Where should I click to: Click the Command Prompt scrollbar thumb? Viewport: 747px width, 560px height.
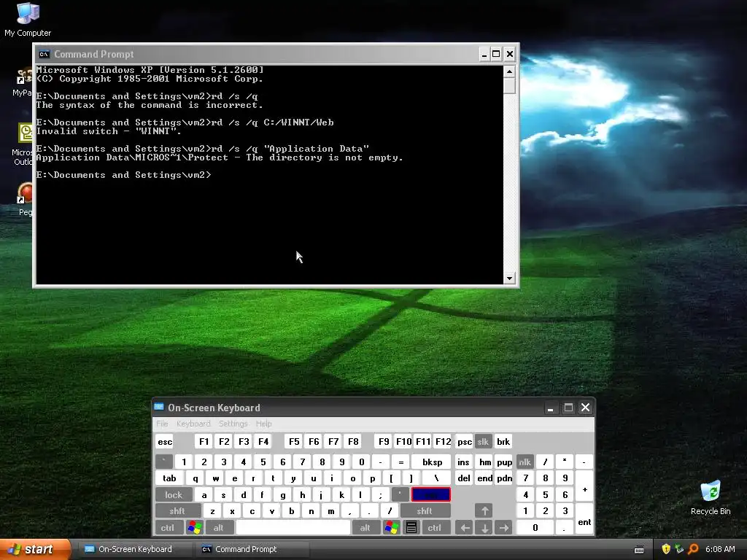[x=509, y=86]
